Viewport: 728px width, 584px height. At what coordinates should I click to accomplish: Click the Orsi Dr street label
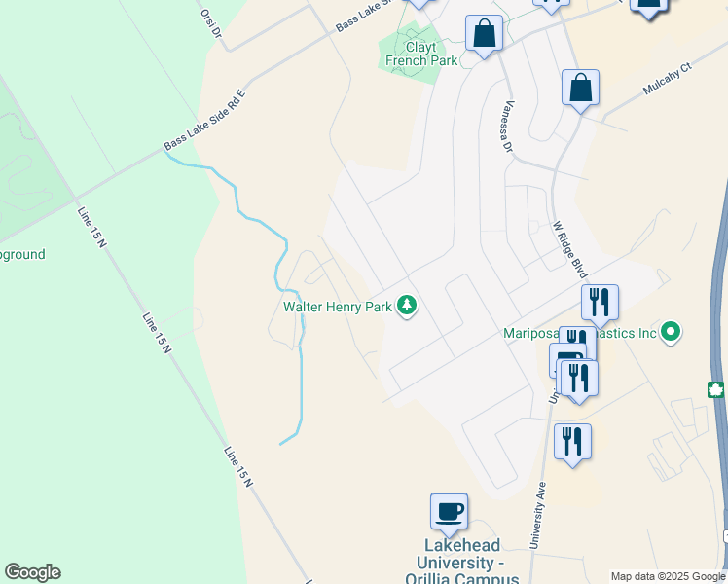(x=211, y=23)
